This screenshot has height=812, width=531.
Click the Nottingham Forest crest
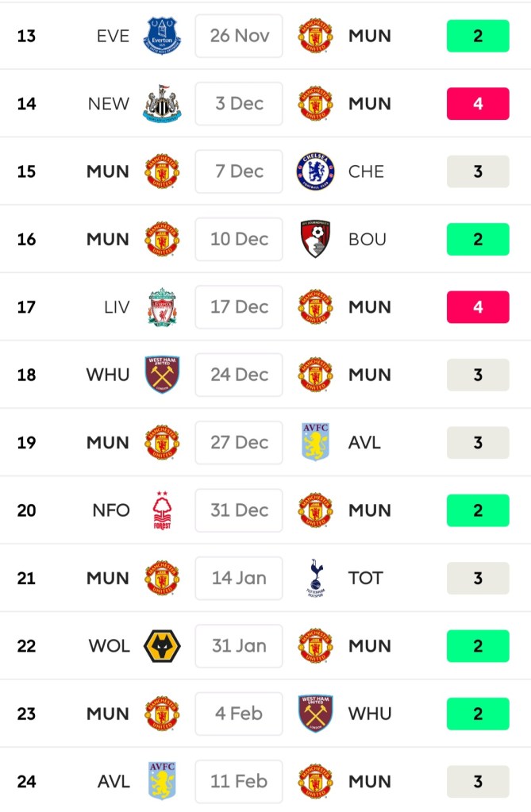click(x=162, y=510)
